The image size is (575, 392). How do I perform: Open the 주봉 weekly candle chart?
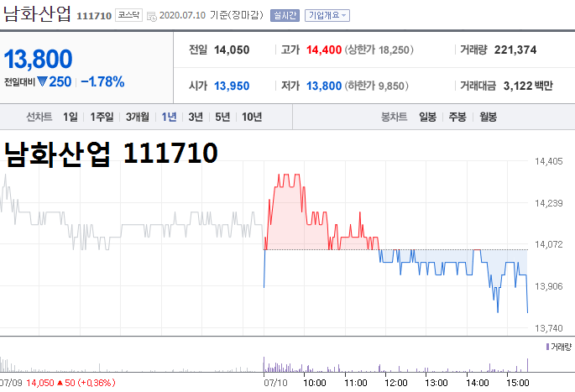click(457, 117)
